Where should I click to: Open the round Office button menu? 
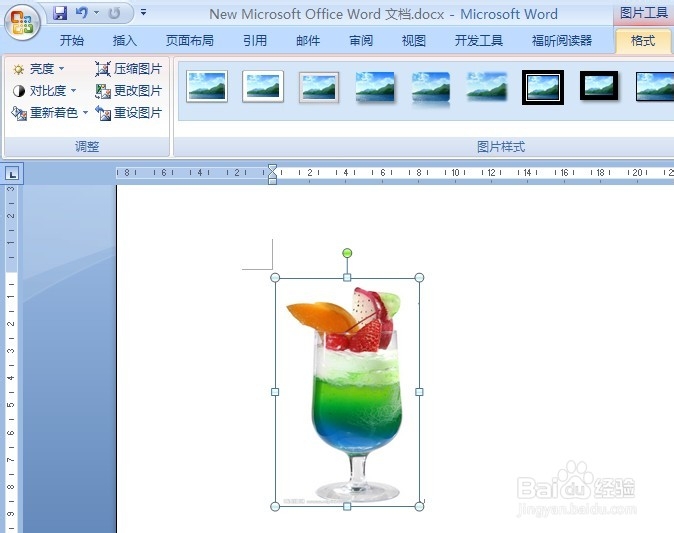[x=22, y=22]
